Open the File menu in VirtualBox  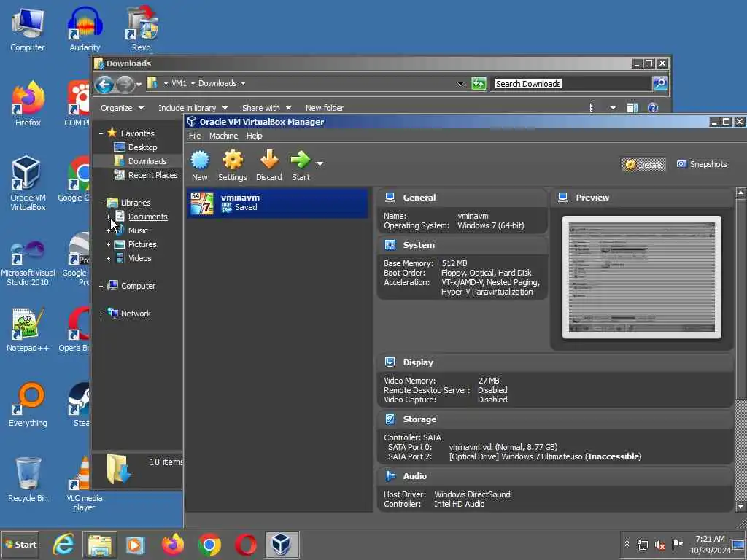(195, 136)
